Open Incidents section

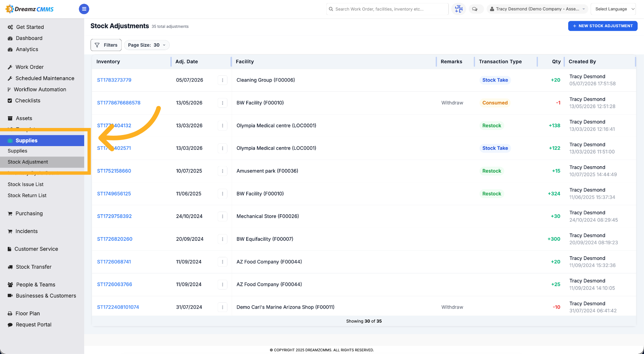pyautogui.click(x=26, y=231)
